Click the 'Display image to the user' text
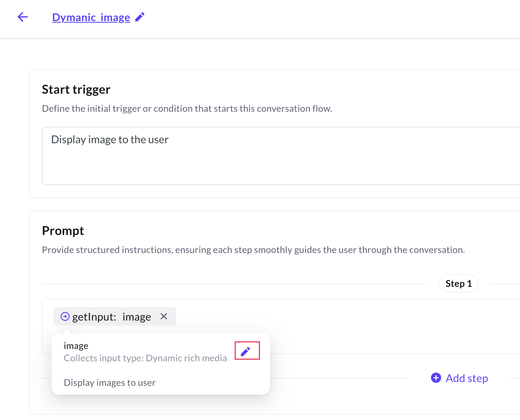 (x=110, y=140)
